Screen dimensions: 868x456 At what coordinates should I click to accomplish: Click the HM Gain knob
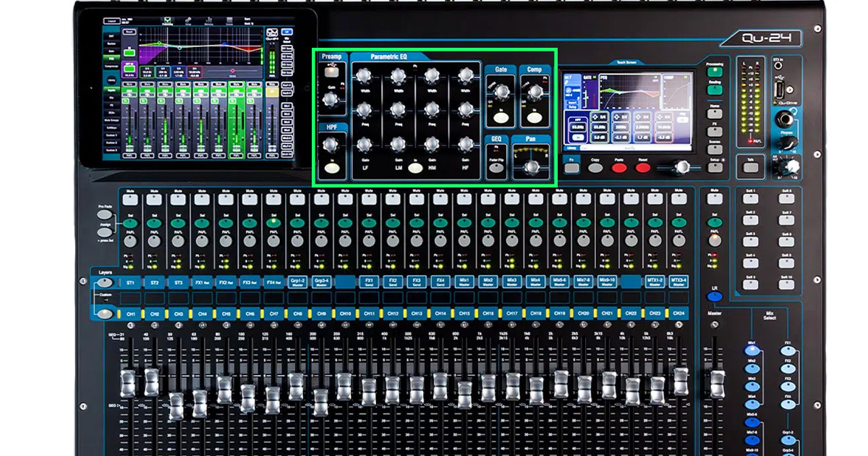(x=432, y=144)
